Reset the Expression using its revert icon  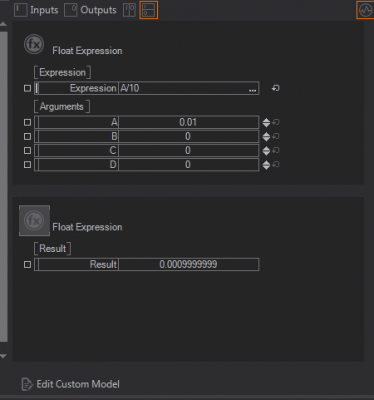coord(275,88)
